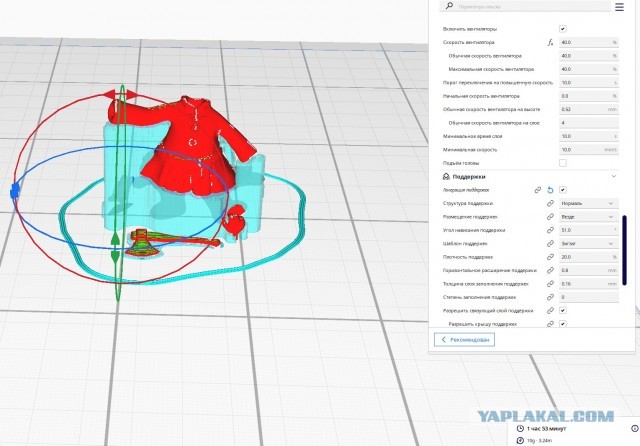Image resolution: width=640 pixels, height=446 pixels.
Task: Click the link icon in the Горизонтальное расширение поддержки row
Action: (x=550, y=270)
